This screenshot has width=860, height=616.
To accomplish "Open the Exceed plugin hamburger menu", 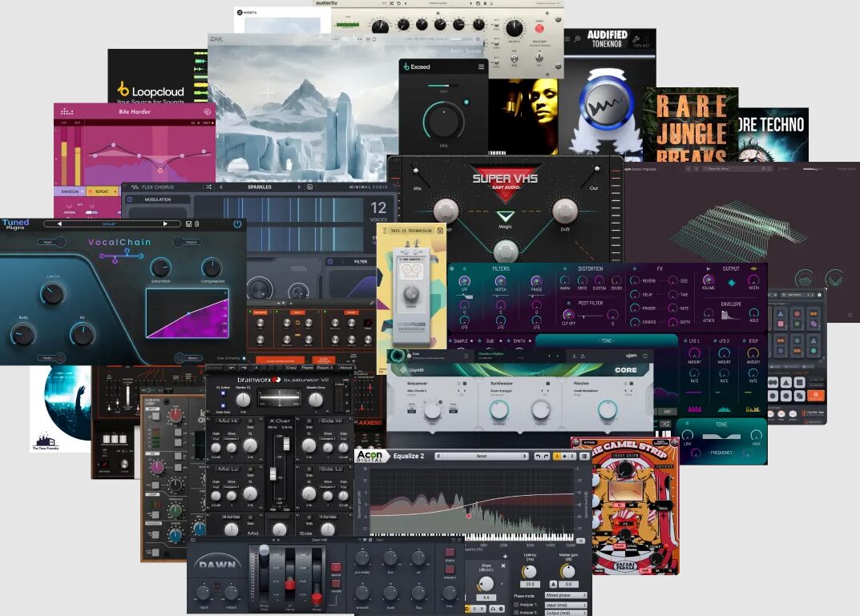I will tap(481, 67).
